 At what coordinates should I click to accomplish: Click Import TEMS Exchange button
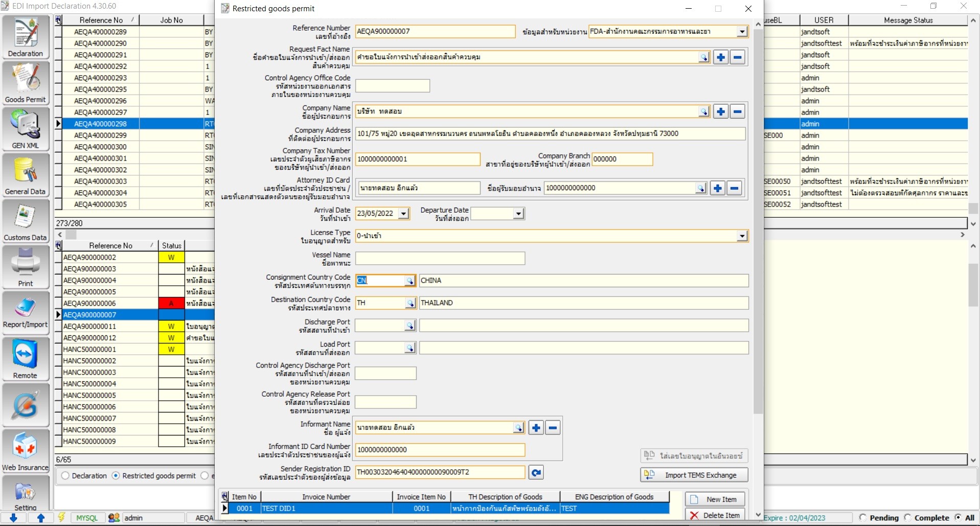pos(694,475)
